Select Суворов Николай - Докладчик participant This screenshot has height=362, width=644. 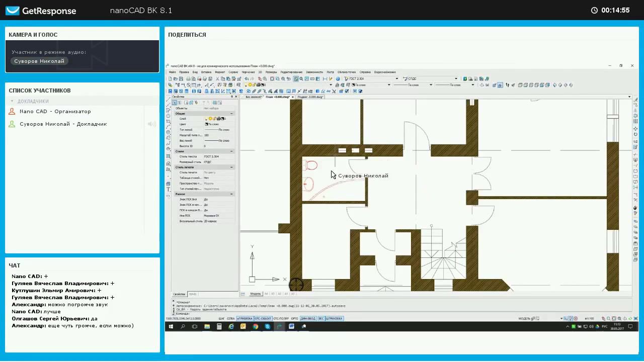[63, 124]
